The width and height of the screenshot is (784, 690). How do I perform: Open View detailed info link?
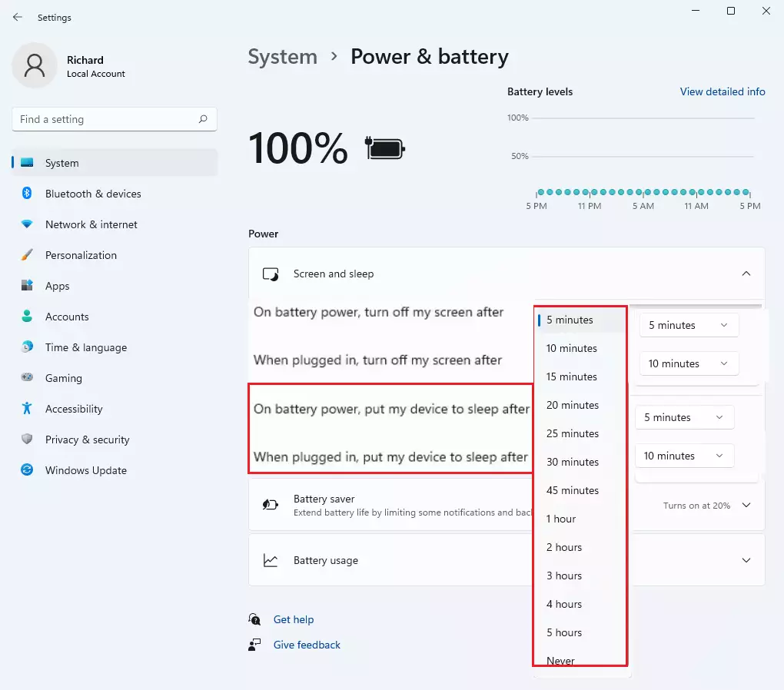(x=722, y=91)
